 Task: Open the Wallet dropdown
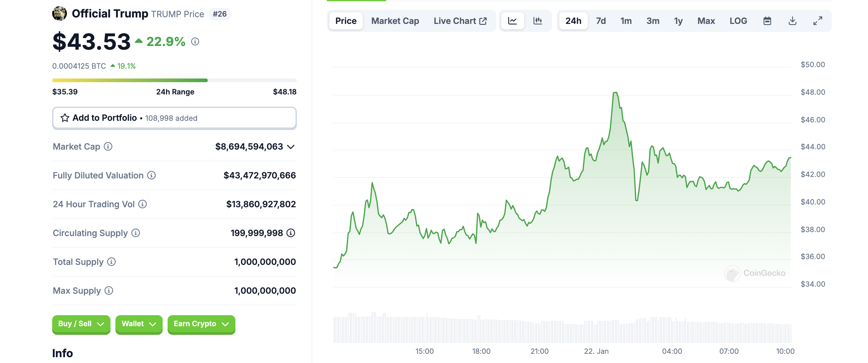[x=139, y=324]
